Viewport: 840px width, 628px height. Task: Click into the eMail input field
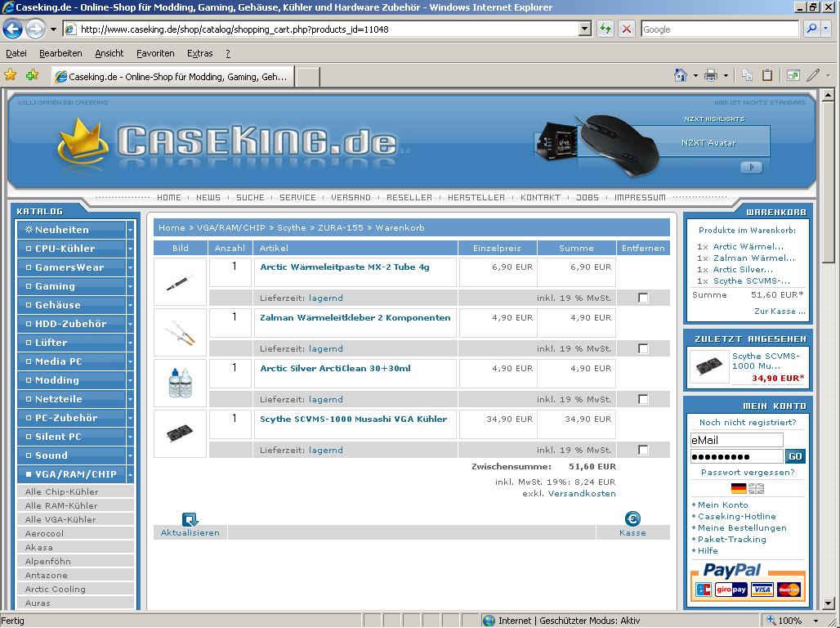pyautogui.click(x=736, y=440)
